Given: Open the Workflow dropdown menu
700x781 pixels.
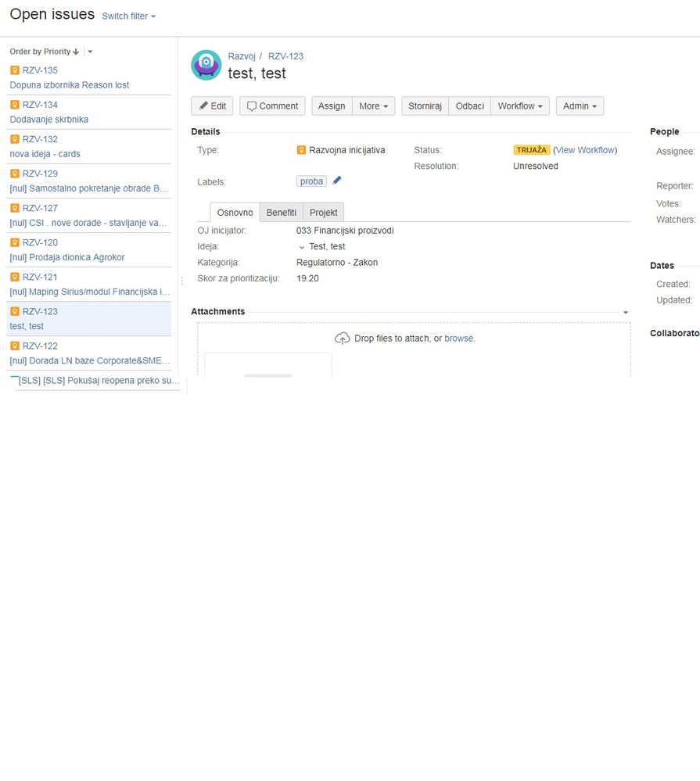Looking at the screenshot, I should tap(520, 106).
